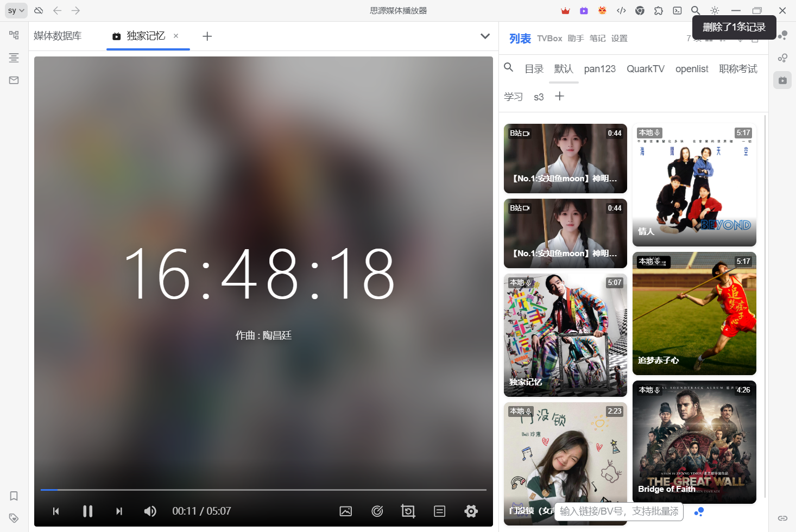The height and width of the screenshot is (532, 796).
Task: Open the 笔记 section
Action: tap(597, 39)
